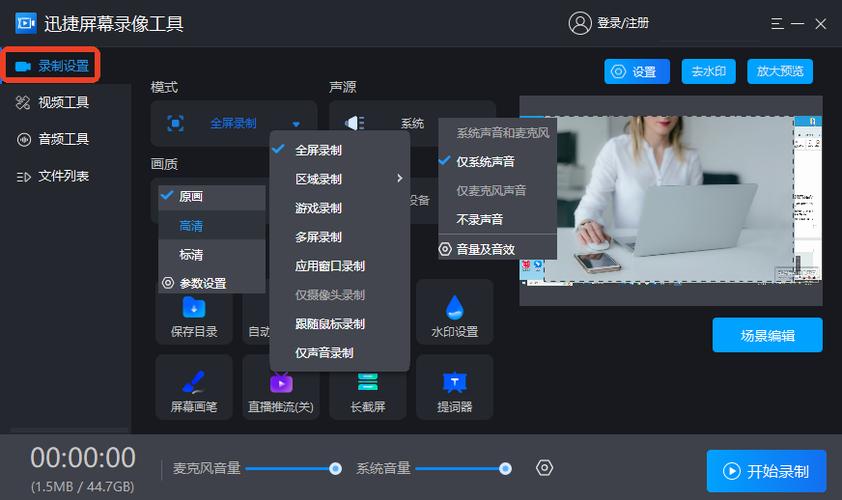Open the 提词器 teleprompter tool
The height and width of the screenshot is (500, 842).
pos(455,388)
